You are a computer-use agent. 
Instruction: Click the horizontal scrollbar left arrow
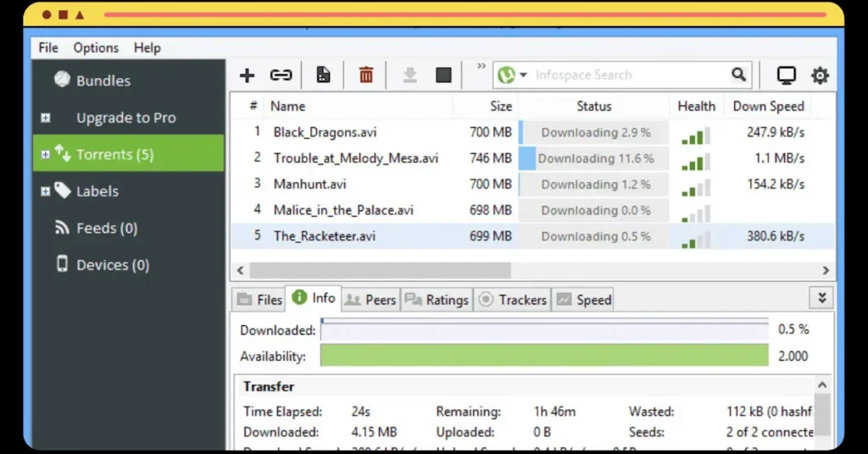click(x=240, y=270)
